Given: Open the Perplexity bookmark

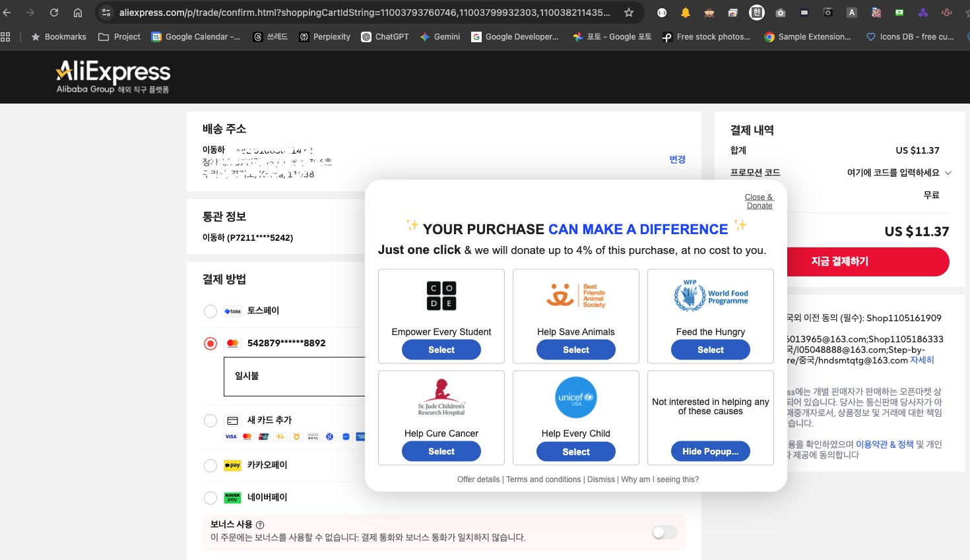Looking at the screenshot, I should pyautogui.click(x=325, y=37).
